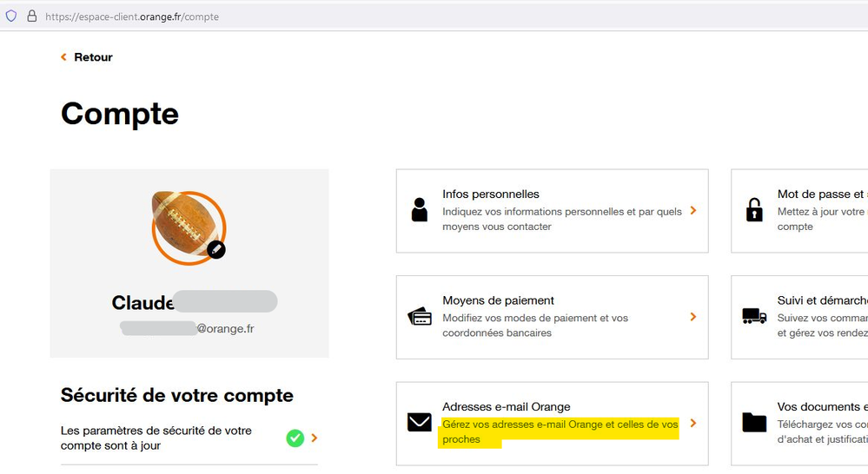
Task: Click description Indiquez vos informations personnelles
Action: 562,219
